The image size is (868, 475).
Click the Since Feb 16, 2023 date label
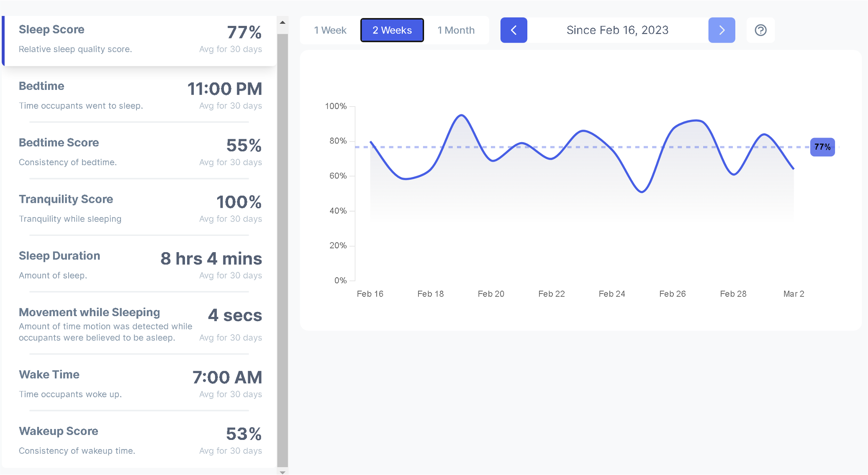(617, 30)
